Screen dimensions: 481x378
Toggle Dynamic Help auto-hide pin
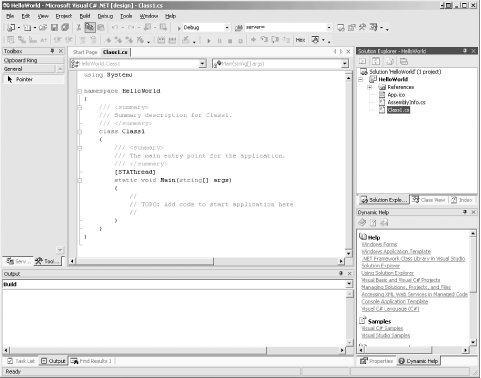click(x=465, y=212)
